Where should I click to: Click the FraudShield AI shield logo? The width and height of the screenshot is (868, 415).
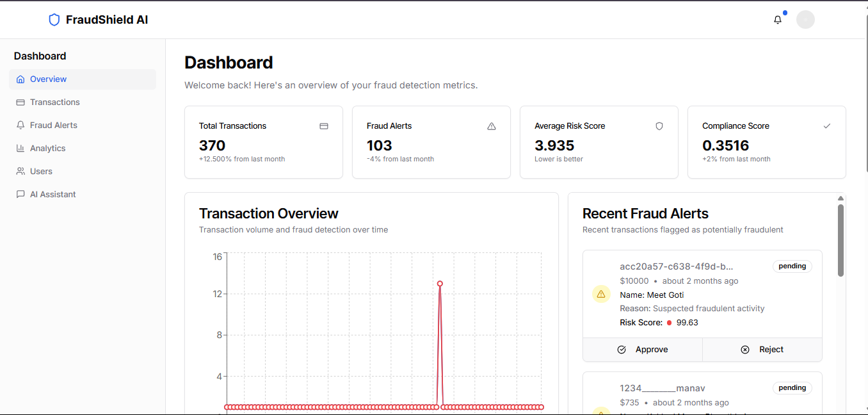(54, 20)
